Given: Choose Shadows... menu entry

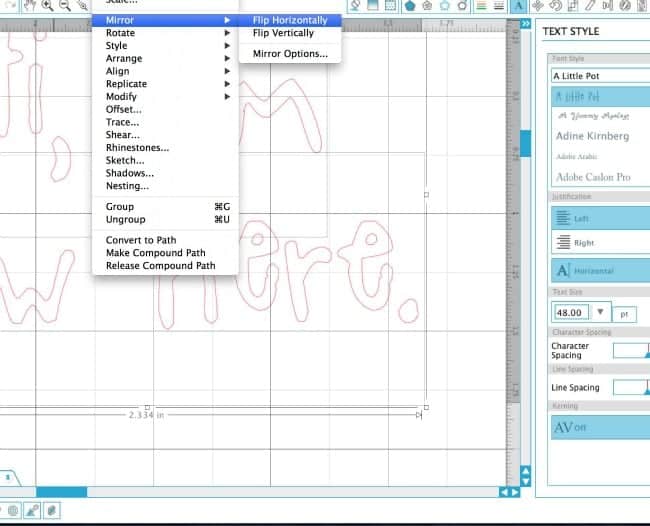Looking at the screenshot, I should (x=165, y=173).
